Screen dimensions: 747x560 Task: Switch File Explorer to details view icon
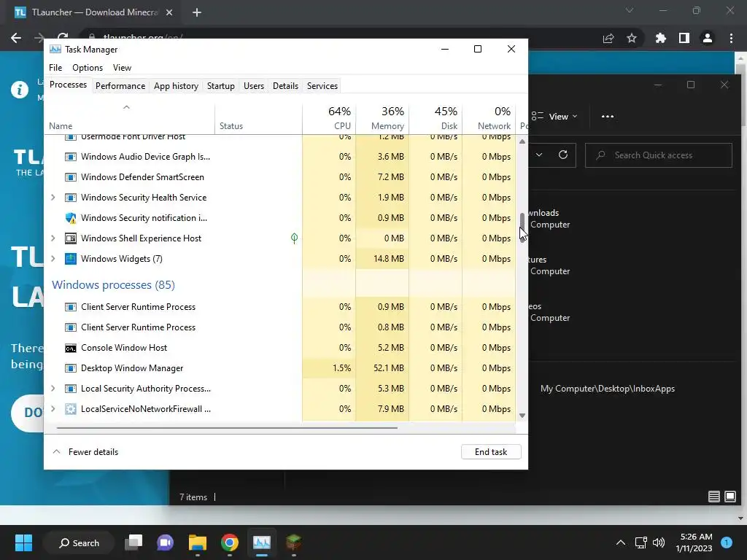(x=713, y=497)
